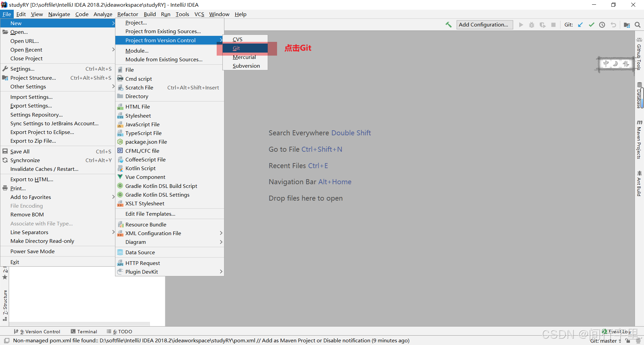644x345 pixels.
Task: Select Subversion in submenu
Action: 245,66
